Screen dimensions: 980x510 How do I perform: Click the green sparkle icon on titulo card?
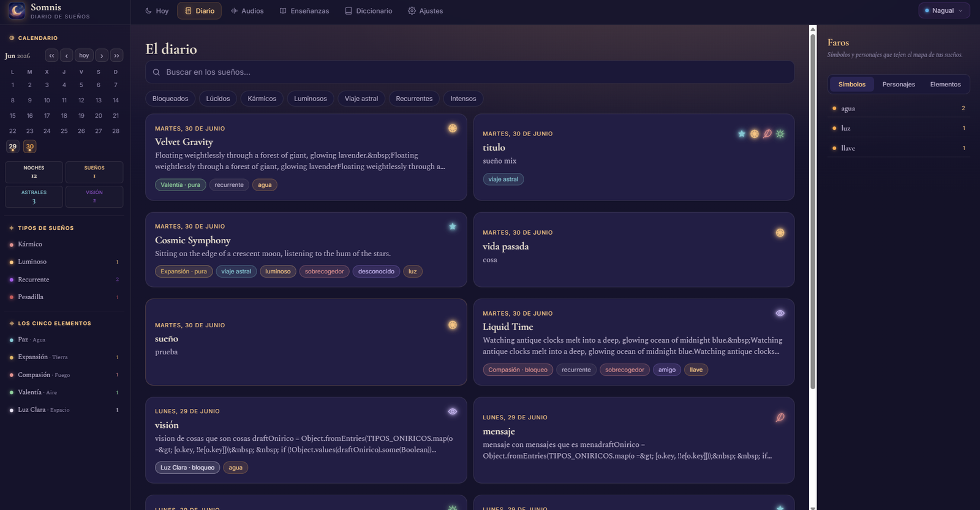pos(780,134)
